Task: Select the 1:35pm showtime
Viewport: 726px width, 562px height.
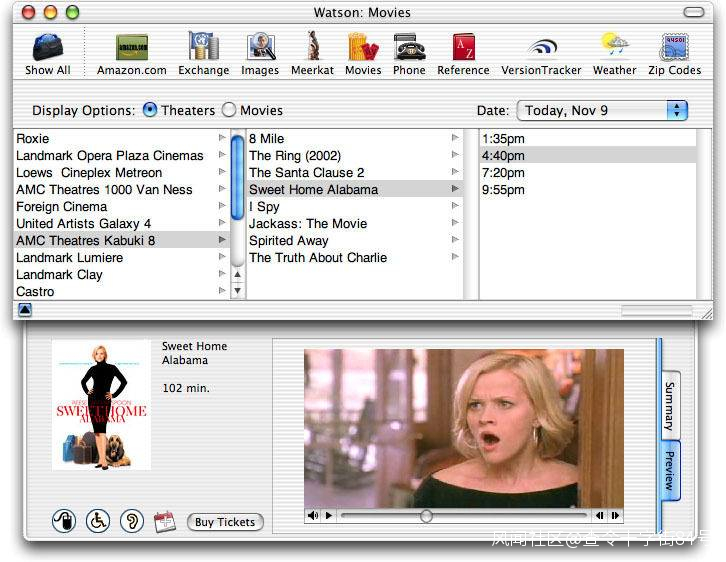Action: (x=588, y=138)
